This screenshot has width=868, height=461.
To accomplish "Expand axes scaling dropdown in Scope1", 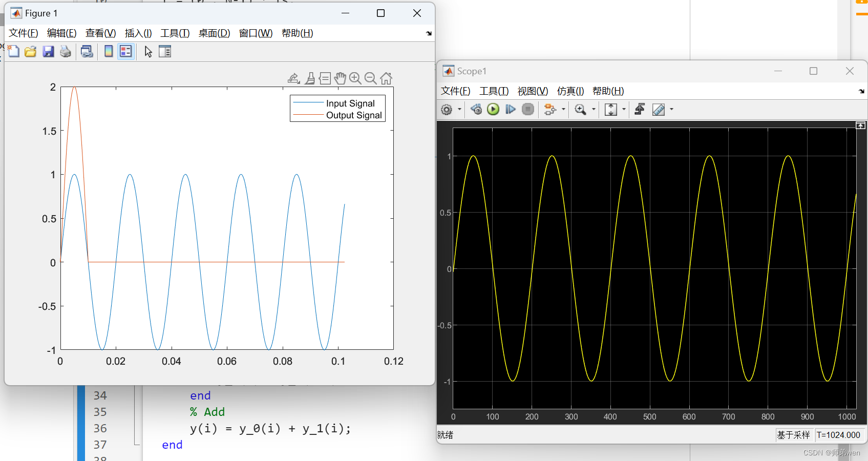I will click(x=624, y=109).
